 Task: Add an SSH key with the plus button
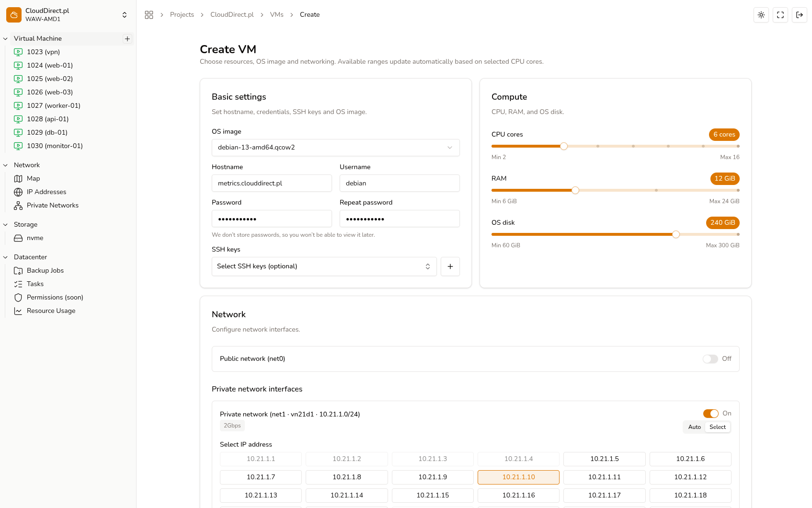coord(450,266)
